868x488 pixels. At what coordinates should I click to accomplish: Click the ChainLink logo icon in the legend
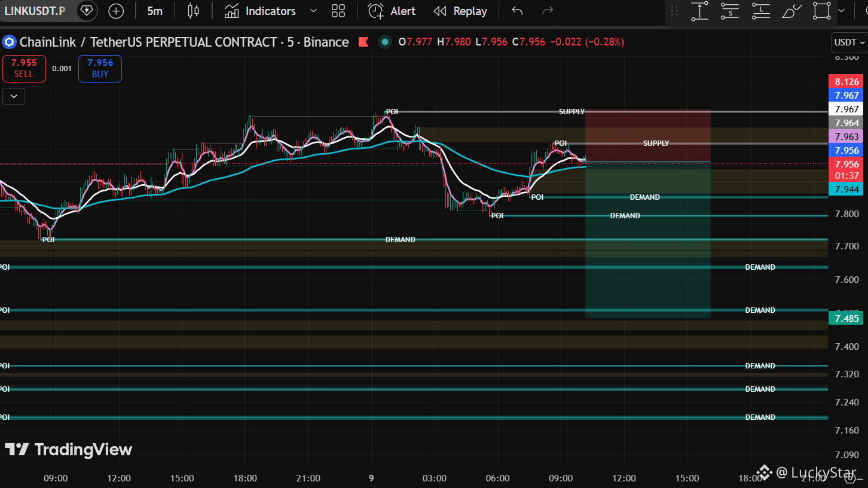tap(9, 42)
